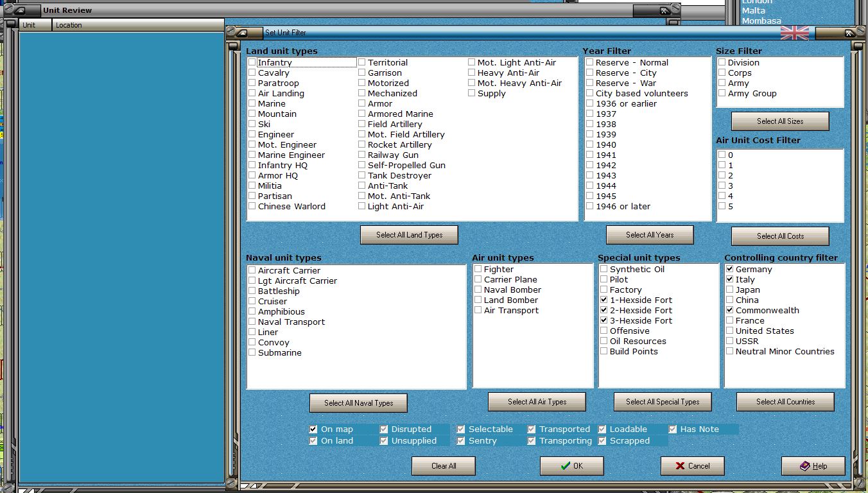868x493 pixels.
Task: Close the Unit Review window
Action: 664,10
